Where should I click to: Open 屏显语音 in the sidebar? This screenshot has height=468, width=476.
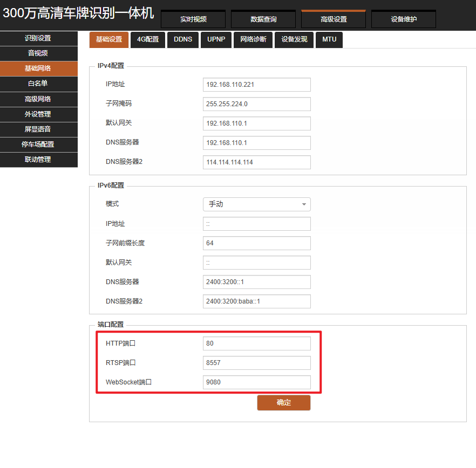(38, 129)
